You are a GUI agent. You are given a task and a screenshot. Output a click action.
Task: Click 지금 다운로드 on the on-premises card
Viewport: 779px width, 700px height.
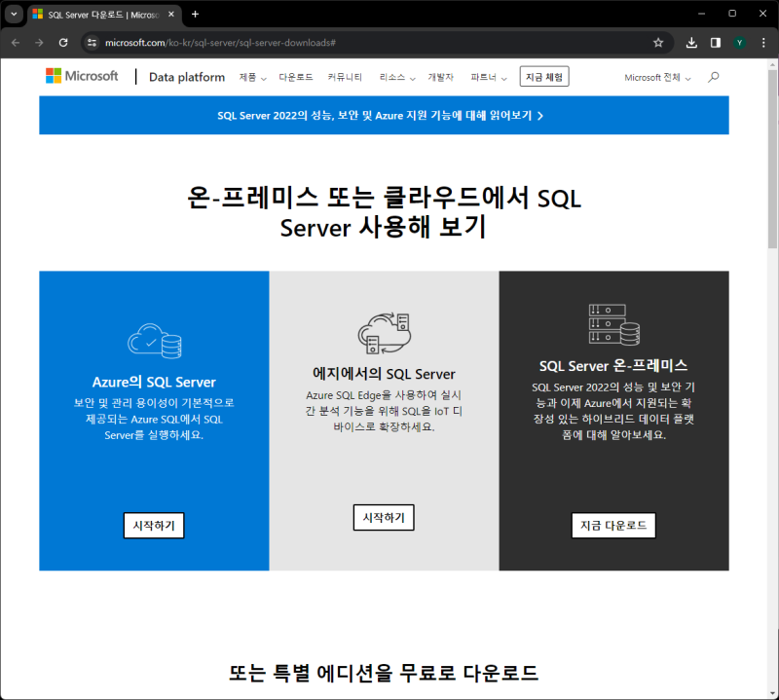613,525
